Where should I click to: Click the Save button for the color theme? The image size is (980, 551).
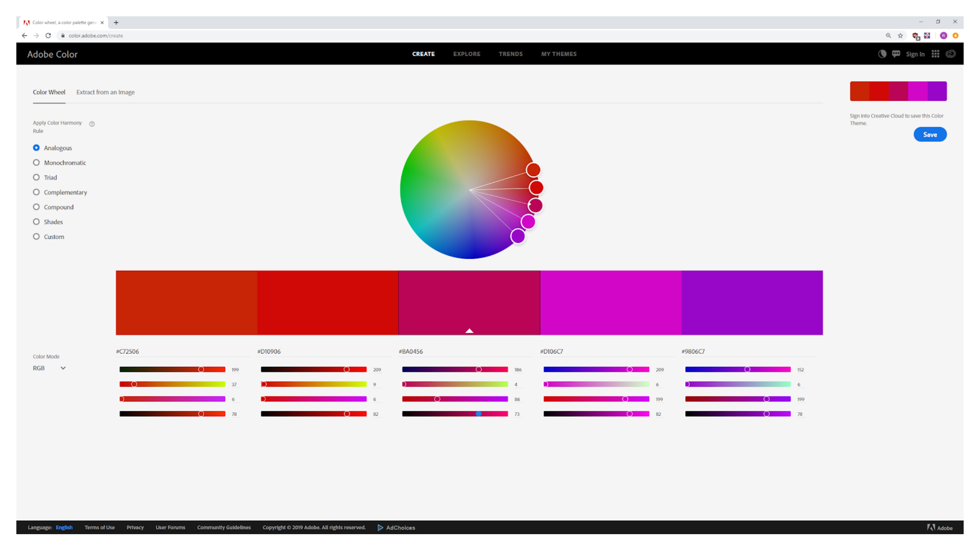coord(930,134)
